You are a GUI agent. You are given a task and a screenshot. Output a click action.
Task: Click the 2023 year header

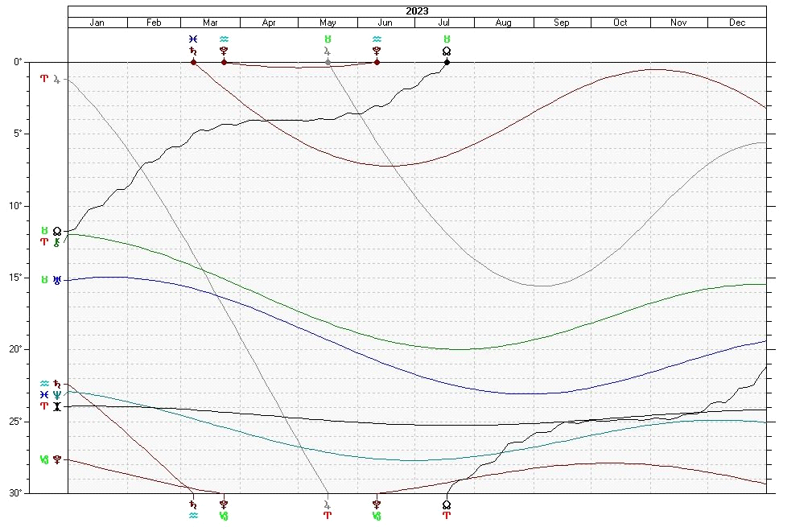coord(417,11)
